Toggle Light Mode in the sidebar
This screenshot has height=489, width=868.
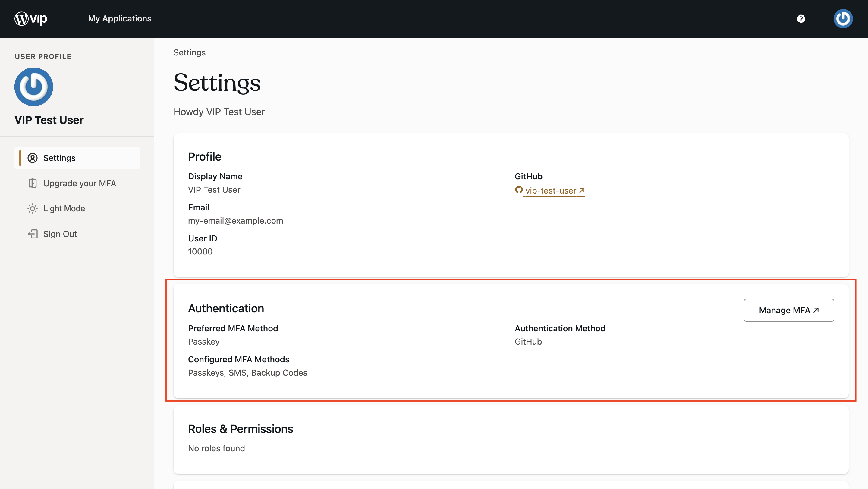coord(77,209)
